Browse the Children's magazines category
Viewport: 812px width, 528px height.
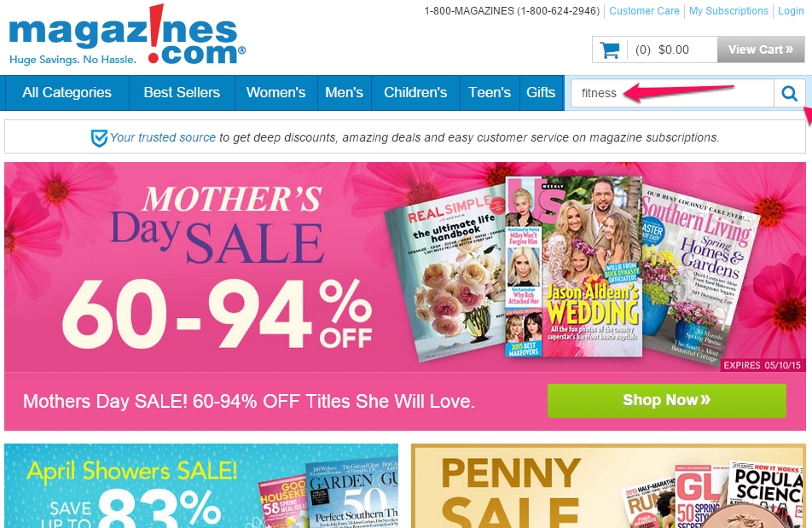pyautogui.click(x=415, y=93)
